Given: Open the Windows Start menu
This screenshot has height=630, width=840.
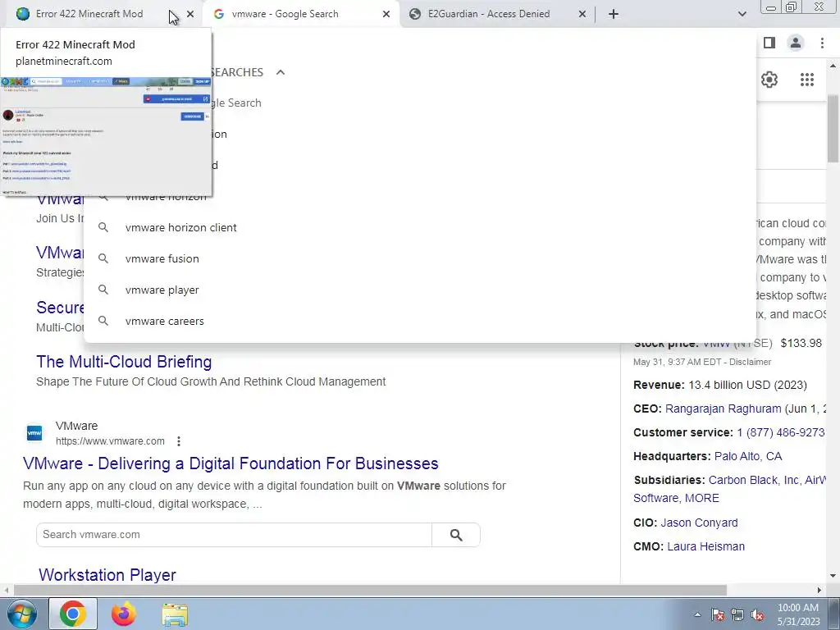Looking at the screenshot, I should (21, 614).
